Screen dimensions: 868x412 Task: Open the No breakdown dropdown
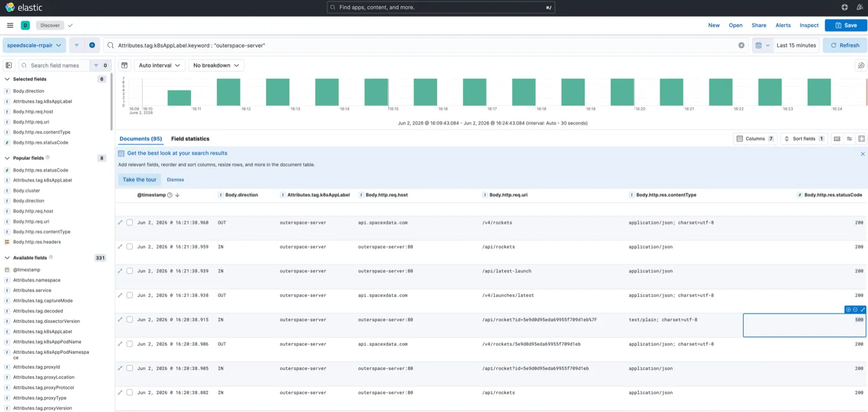point(216,65)
